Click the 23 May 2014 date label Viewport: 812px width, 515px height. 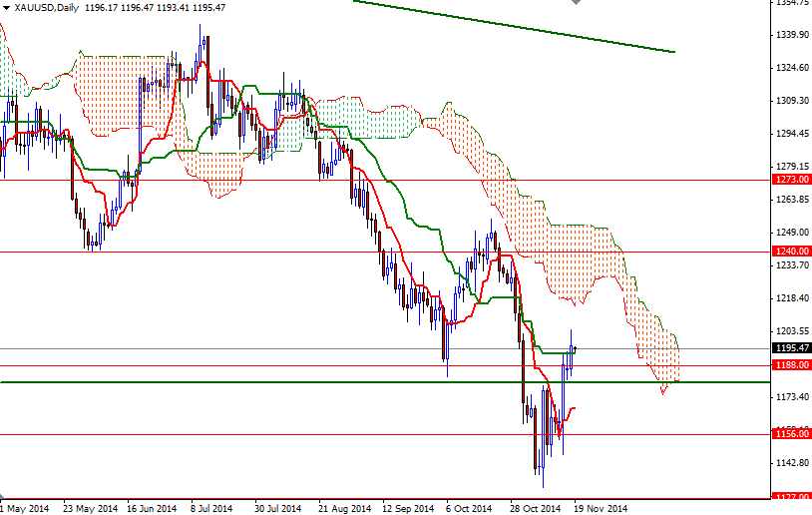pyautogui.click(x=90, y=509)
